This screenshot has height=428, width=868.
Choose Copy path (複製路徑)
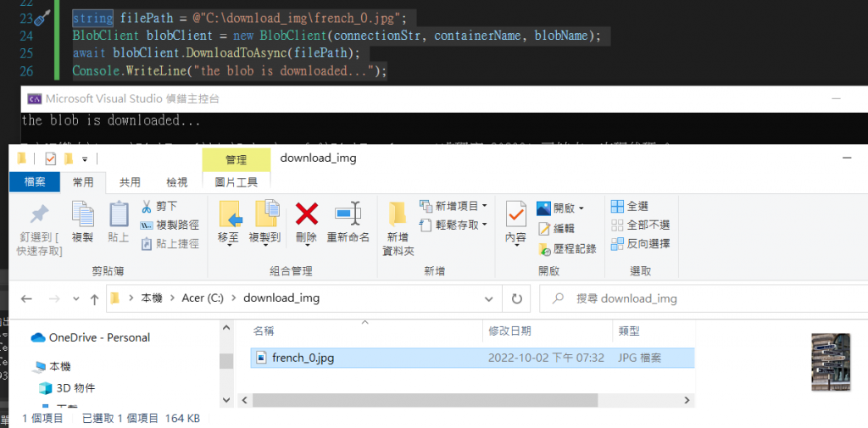pos(170,225)
